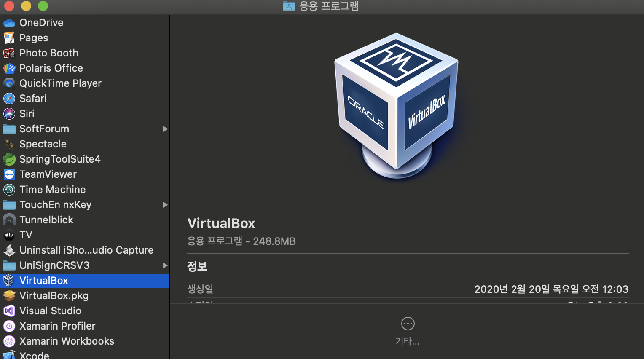Click the OneDrive cloud icon

9,23
